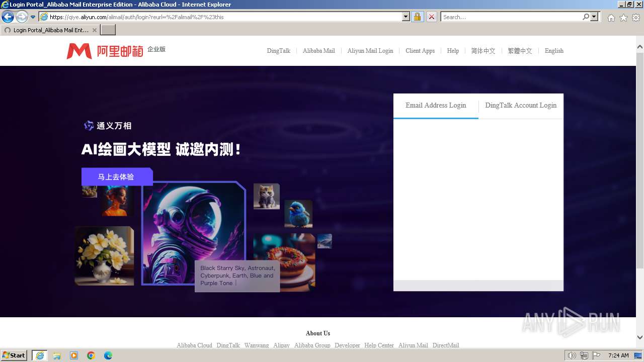Open the DingTalk footer link
The height and width of the screenshot is (362, 644).
click(x=228, y=345)
